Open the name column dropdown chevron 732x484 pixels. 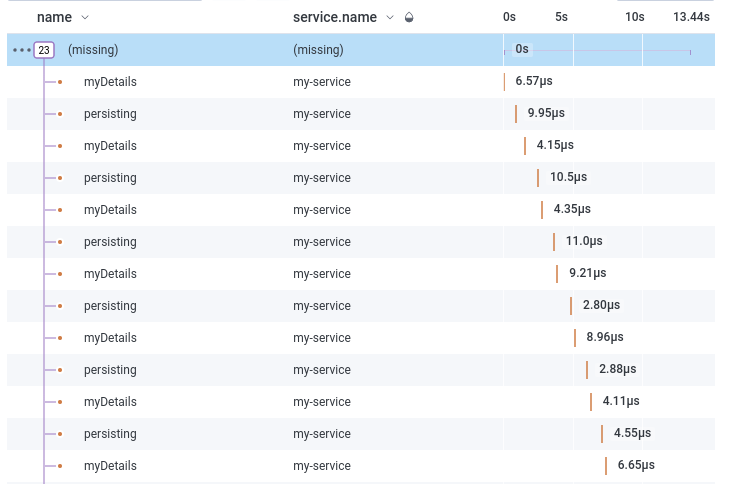click(84, 17)
